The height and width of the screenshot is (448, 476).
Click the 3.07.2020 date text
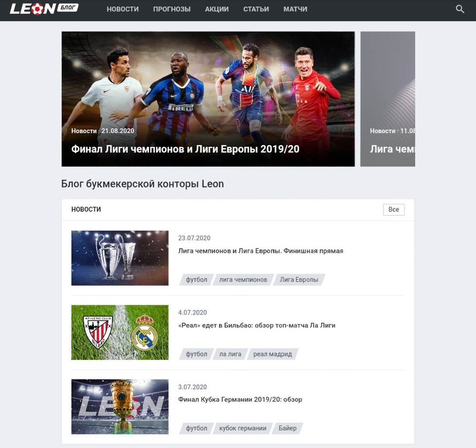point(192,387)
